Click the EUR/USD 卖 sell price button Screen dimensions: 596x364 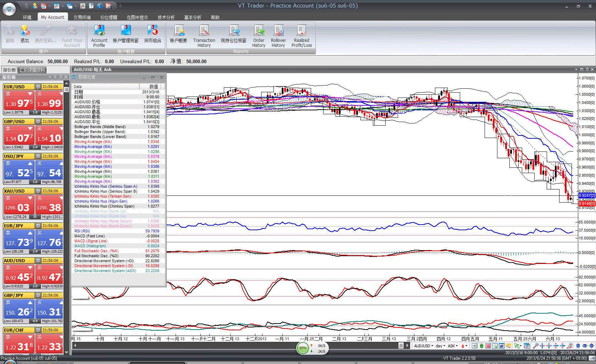(18, 101)
